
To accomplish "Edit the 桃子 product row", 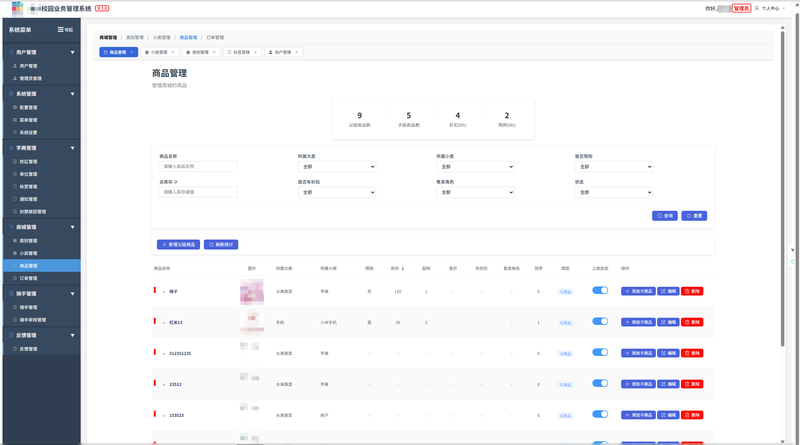I will point(668,291).
